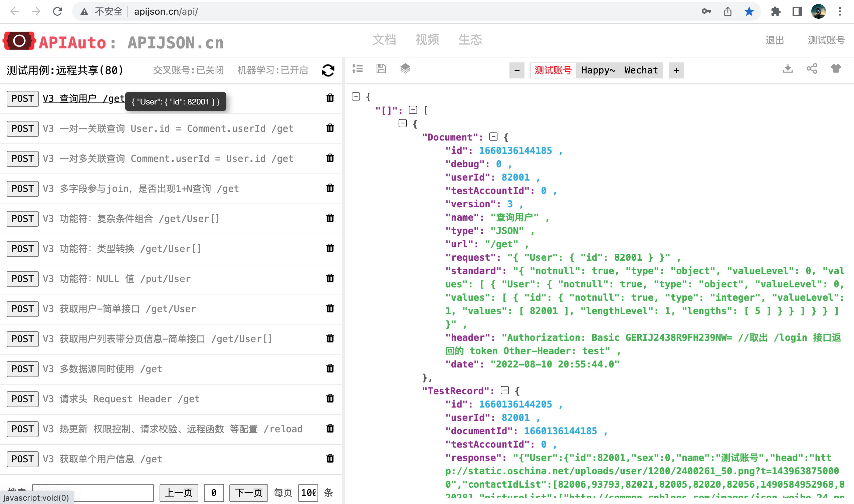Click the layers stack icon
The width and height of the screenshot is (854, 504).
click(x=405, y=69)
